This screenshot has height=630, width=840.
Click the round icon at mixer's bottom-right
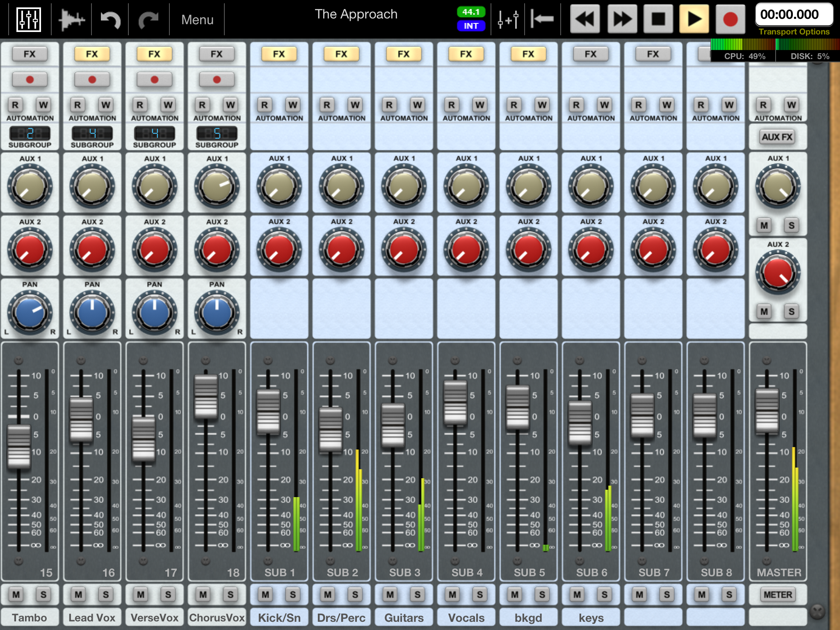817,612
